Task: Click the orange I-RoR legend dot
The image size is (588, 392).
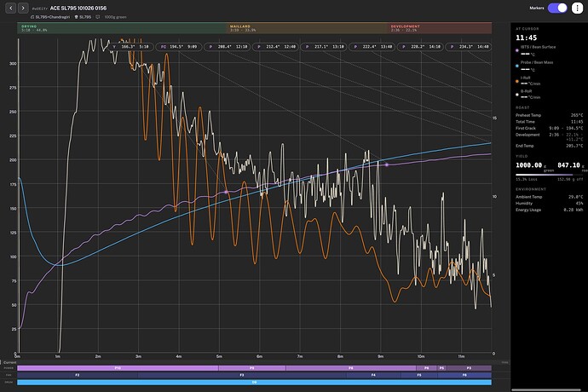Action: coord(517,81)
